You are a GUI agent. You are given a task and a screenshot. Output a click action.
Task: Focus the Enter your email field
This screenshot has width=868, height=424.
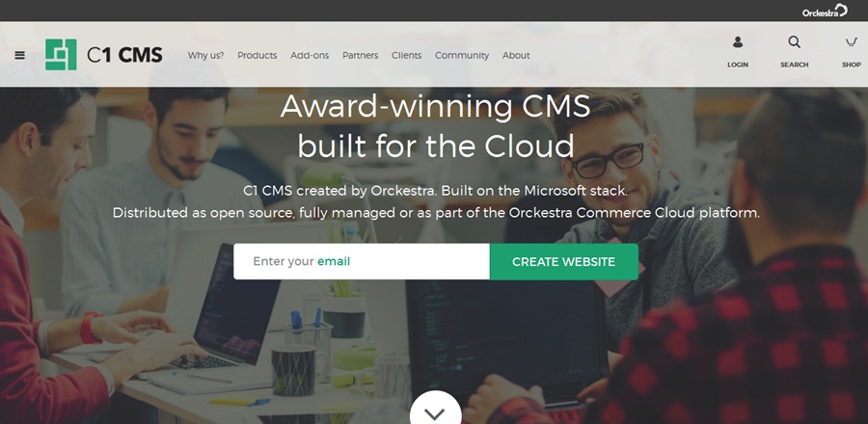pos(362,261)
